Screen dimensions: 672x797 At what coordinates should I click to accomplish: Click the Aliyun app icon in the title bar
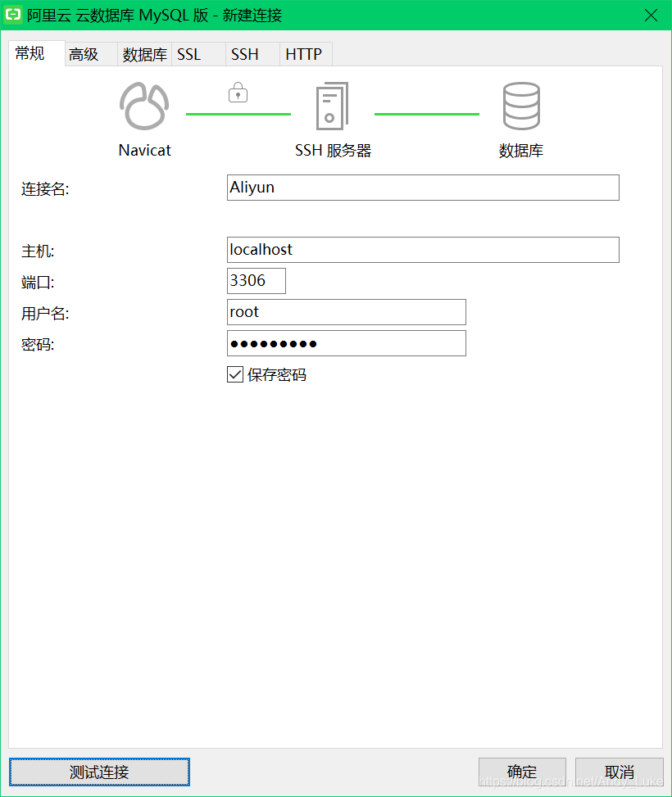pyautogui.click(x=13, y=14)
